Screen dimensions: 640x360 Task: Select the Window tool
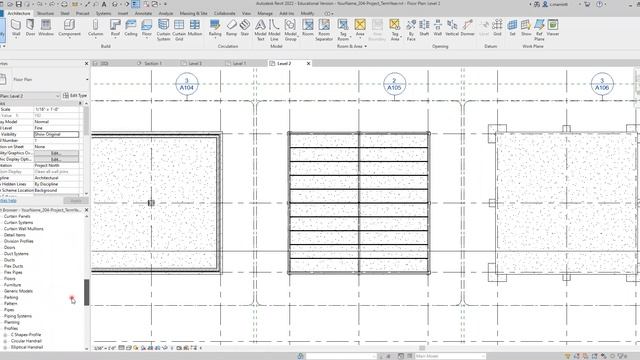46,28
